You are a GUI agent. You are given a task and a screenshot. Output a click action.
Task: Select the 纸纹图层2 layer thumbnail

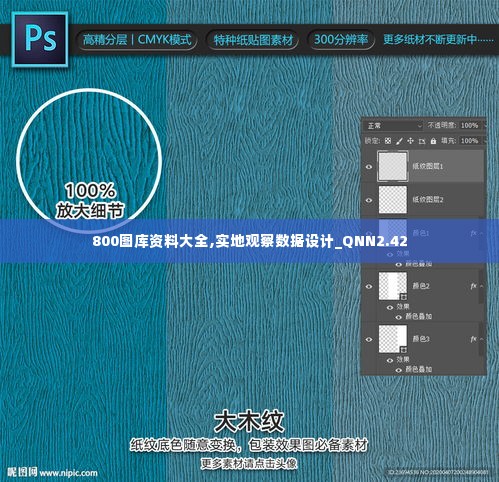click(x=393, y=199)
